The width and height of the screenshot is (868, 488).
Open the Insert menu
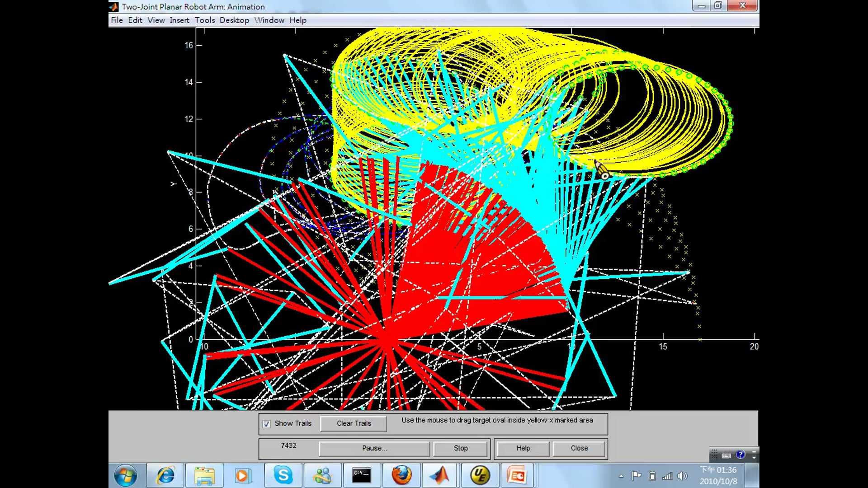[179, 20]
